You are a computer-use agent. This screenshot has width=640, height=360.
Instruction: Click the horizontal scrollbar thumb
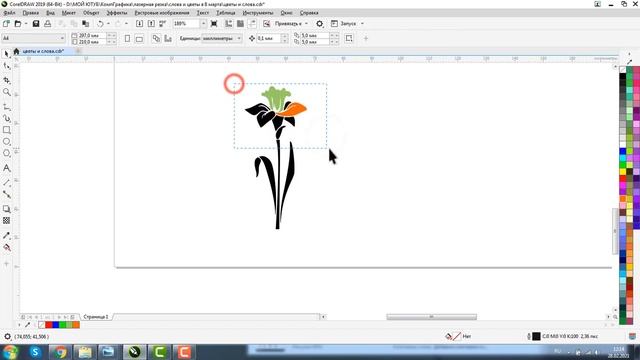click(x=431, y=317)
